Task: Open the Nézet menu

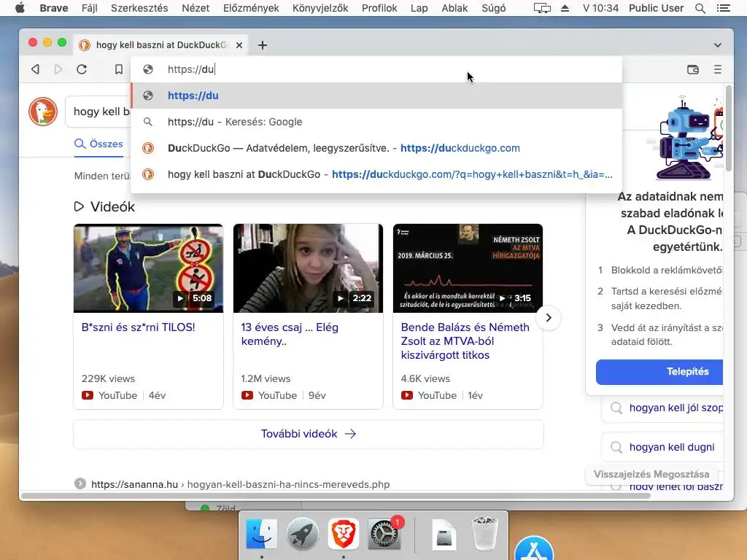Action: 196,8
